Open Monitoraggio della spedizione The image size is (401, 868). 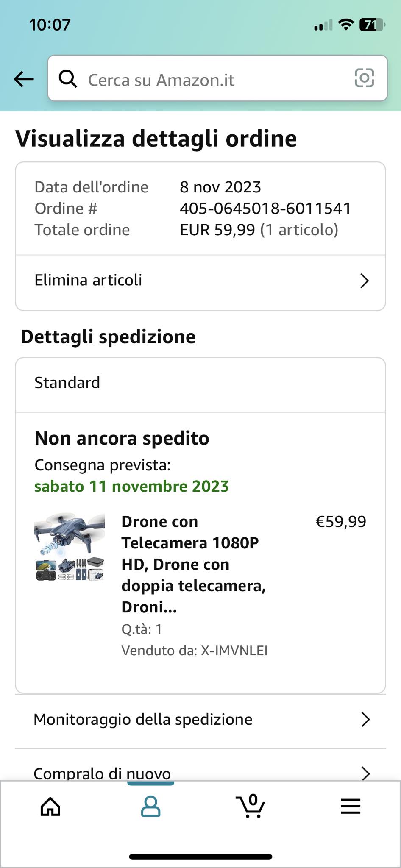point(143,720)
